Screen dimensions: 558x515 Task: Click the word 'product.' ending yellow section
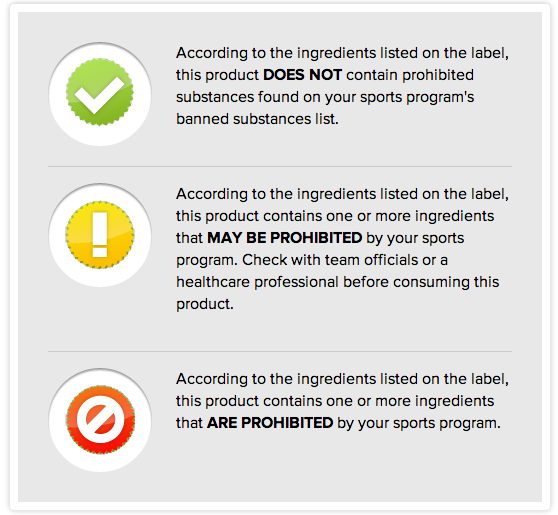pos(205,305)
